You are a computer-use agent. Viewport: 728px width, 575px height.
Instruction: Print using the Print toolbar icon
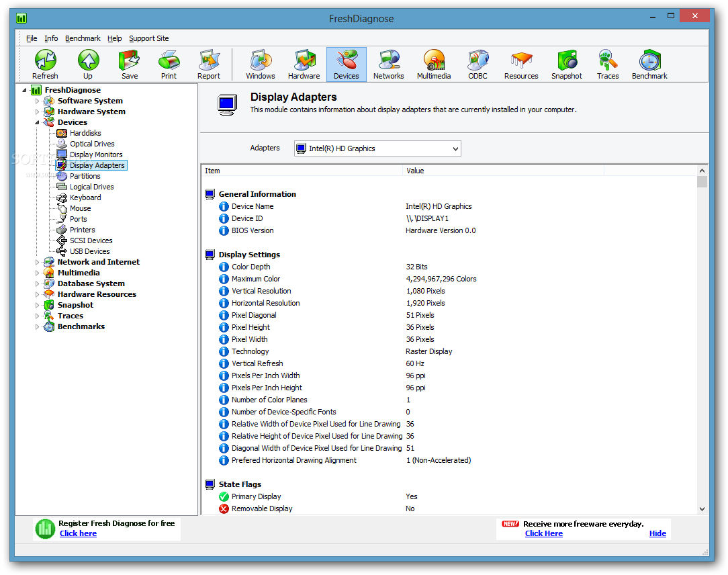(169, 64)
